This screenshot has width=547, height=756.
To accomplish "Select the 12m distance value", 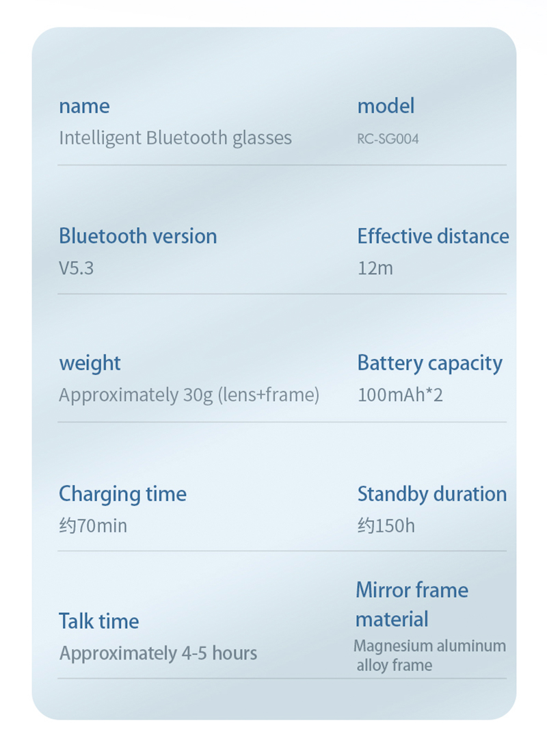I will pos(375,268).
